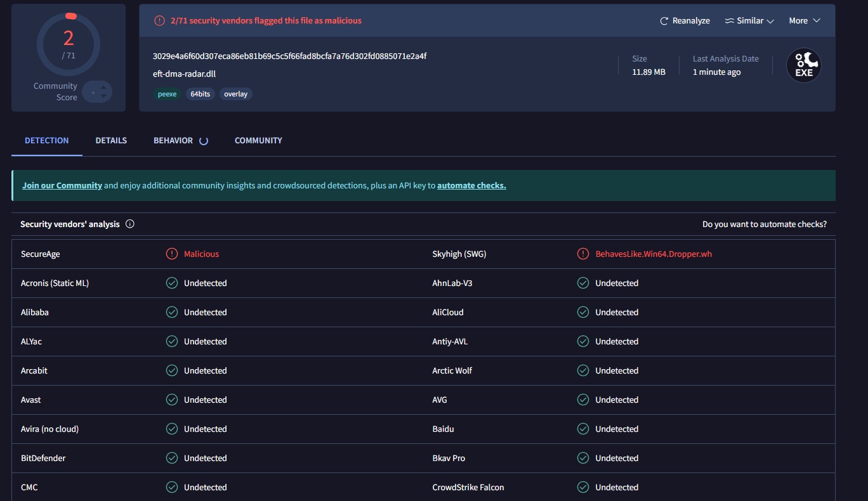Click the CrowdStrike Falcon vendor name

coord(468,487)
